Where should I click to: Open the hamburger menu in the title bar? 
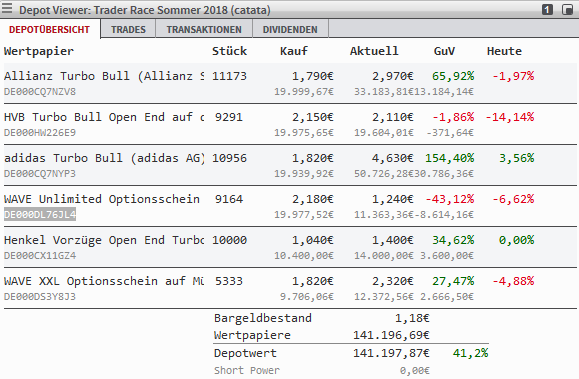[x=7, y=8]
